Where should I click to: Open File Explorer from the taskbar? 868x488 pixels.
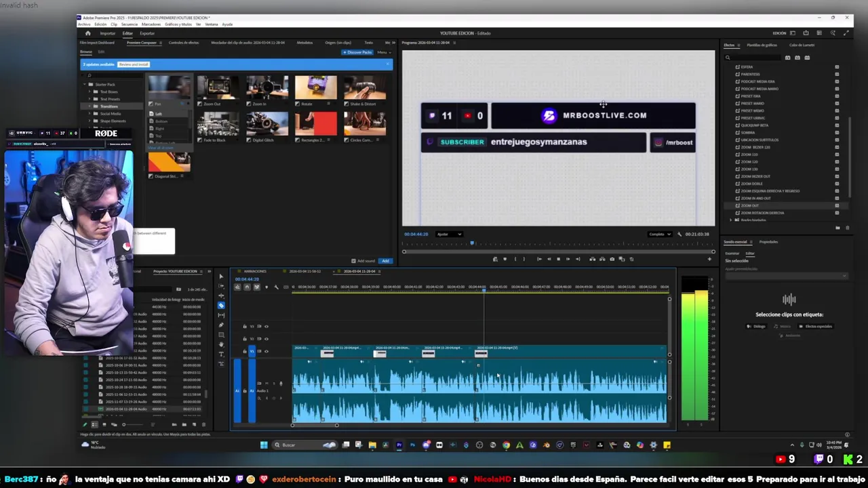[x=372, y=445]
